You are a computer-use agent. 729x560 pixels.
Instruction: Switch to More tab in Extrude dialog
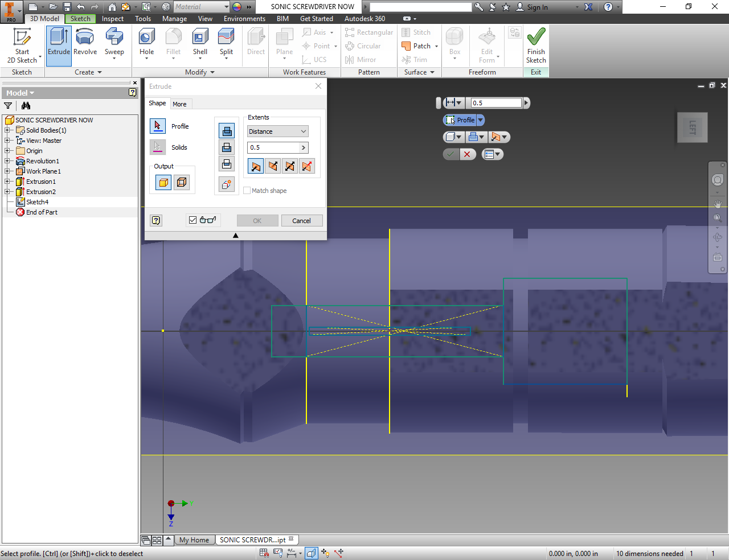pos(179,104)
